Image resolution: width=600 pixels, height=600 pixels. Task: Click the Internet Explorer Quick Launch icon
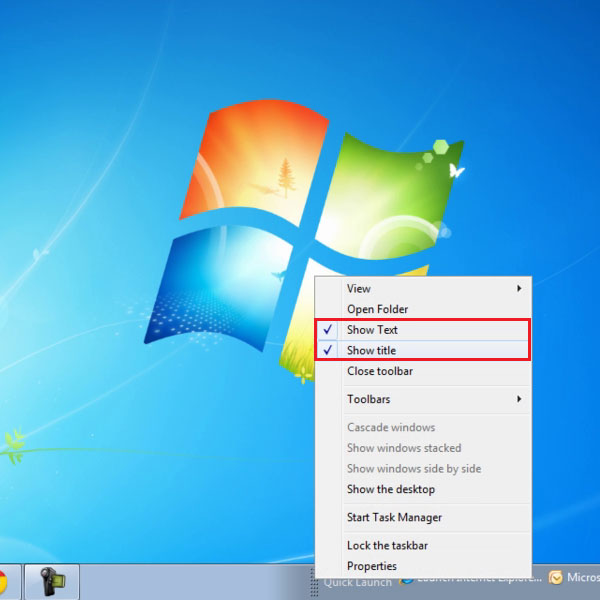point(406,581)
